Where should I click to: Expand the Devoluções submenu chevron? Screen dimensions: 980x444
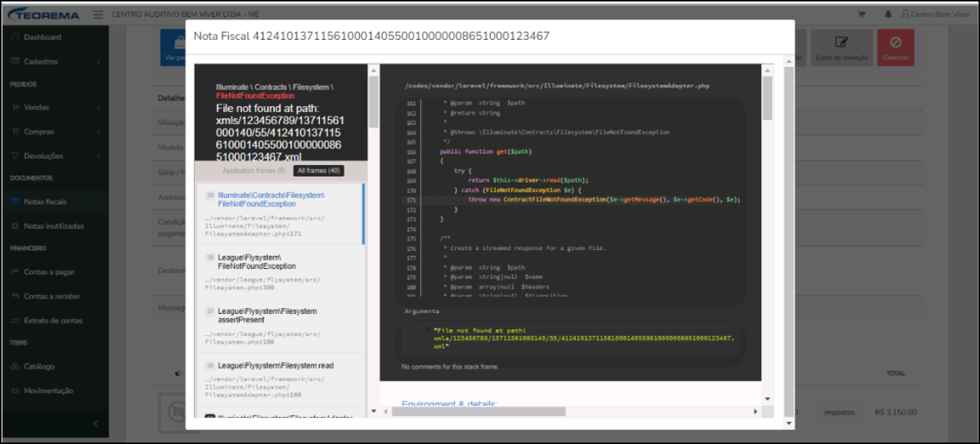(x=98, y=156)
